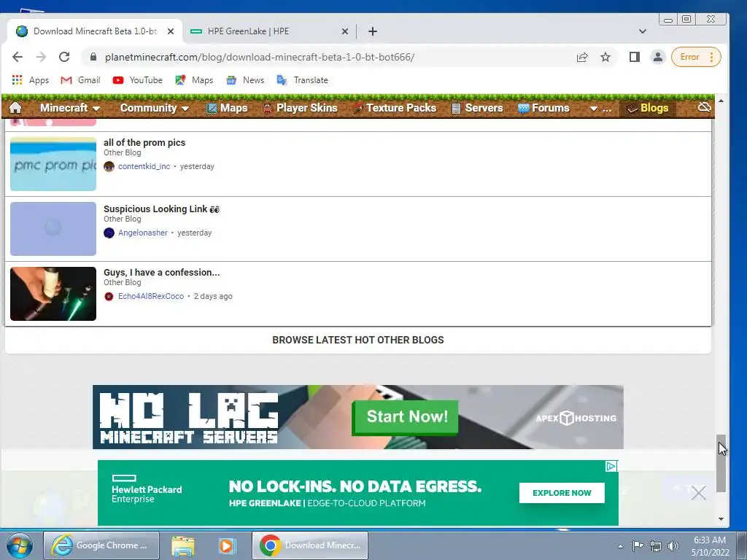Open Suspicious Looking Link thumbnail
The height and width of the screenshot is (560, 747).
(x=53, y=229)
